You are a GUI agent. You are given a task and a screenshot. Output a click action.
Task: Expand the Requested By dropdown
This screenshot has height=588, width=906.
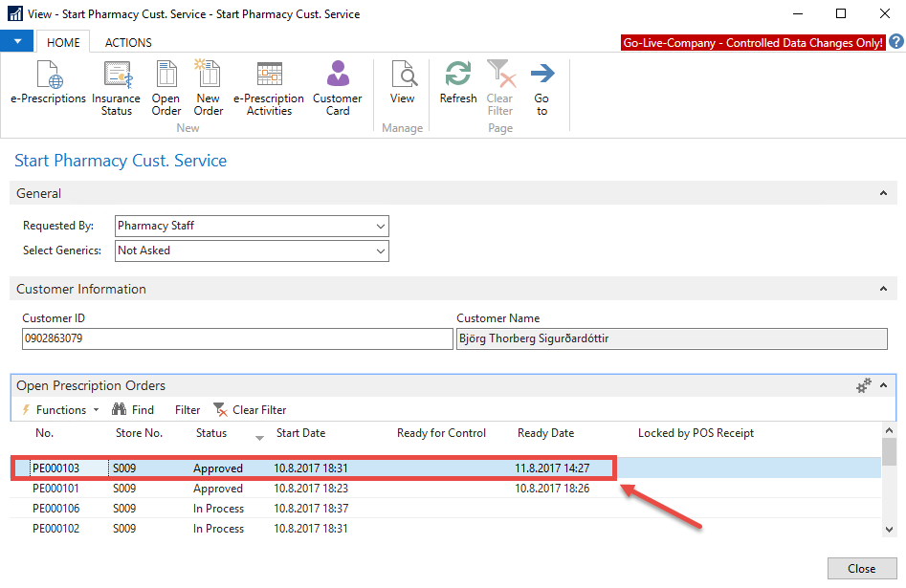pyautogui.click(x=381, y=227)
